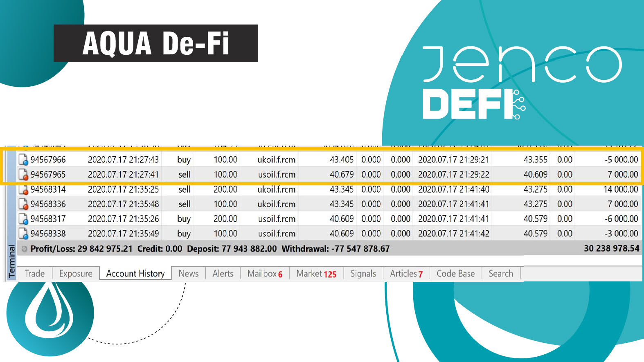644x362 pixels.
Task: Click usoil.f.rcm symbol of order 94567965
Action: tap(277, 175)
